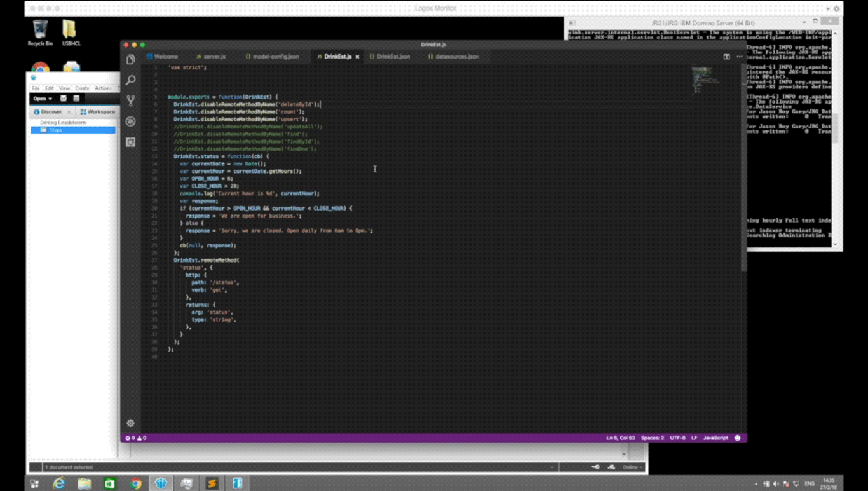This screenshot has height=491, width=868.
Task: Expand the Notes status bar message dropdown
Action: [x=552, y=467]
